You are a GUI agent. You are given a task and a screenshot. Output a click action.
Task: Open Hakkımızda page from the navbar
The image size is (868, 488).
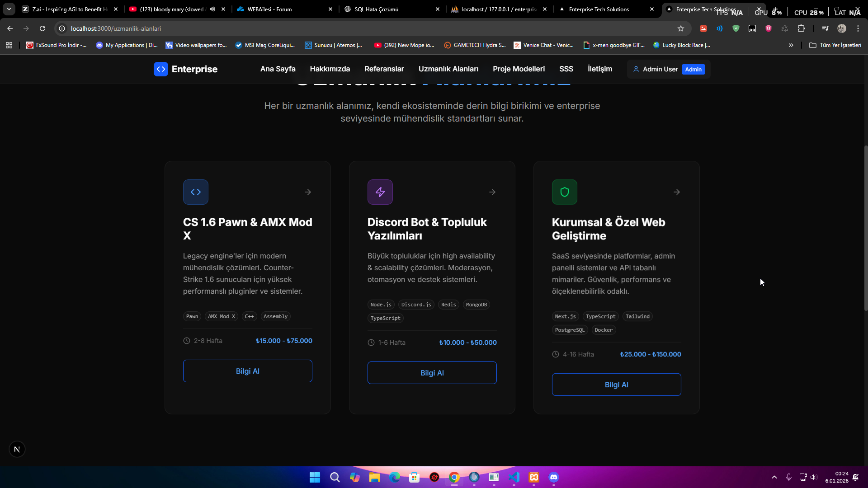coord(330,69)
